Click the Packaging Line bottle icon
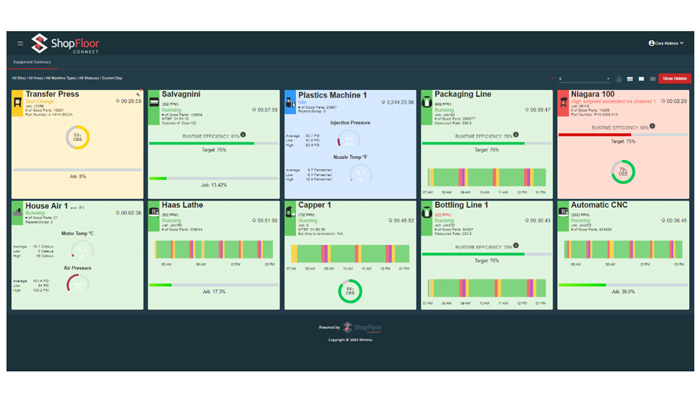 tap(427, 102)
